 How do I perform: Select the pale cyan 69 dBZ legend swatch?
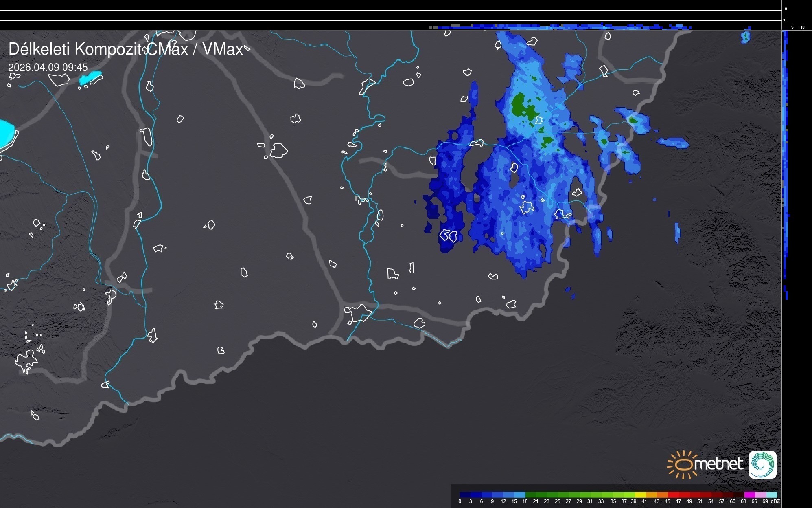click(772, 495)
